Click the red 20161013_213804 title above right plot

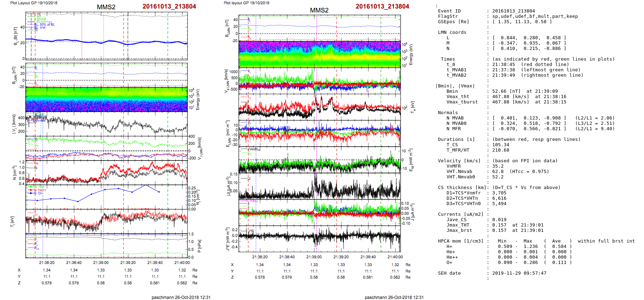pyautogui.click(x=382, y=6)
